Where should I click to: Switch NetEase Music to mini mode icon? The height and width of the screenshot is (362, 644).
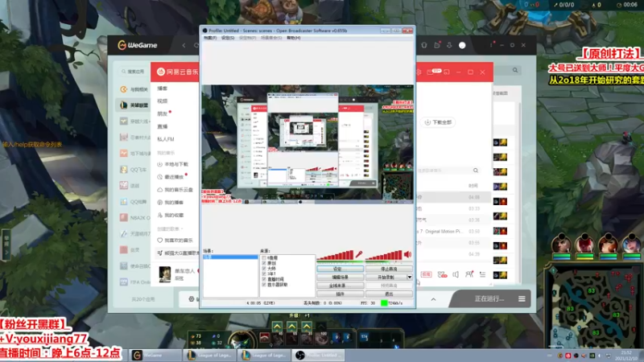447,72
